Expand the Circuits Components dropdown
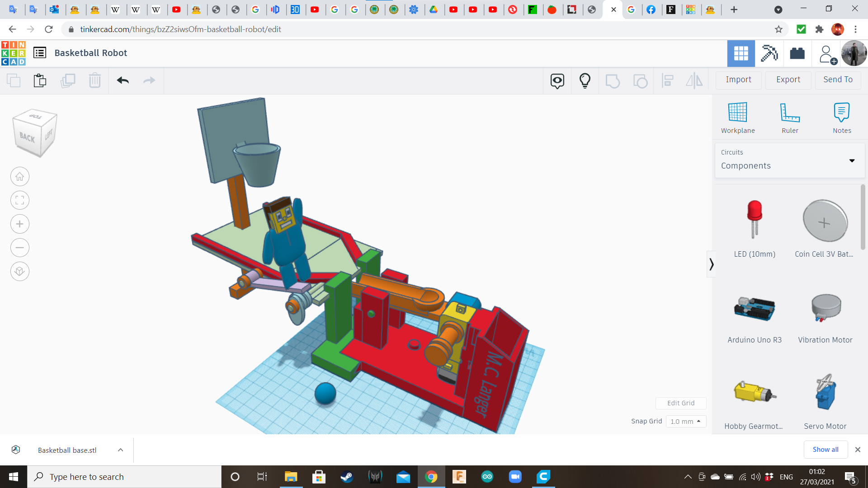 [851, 161]
